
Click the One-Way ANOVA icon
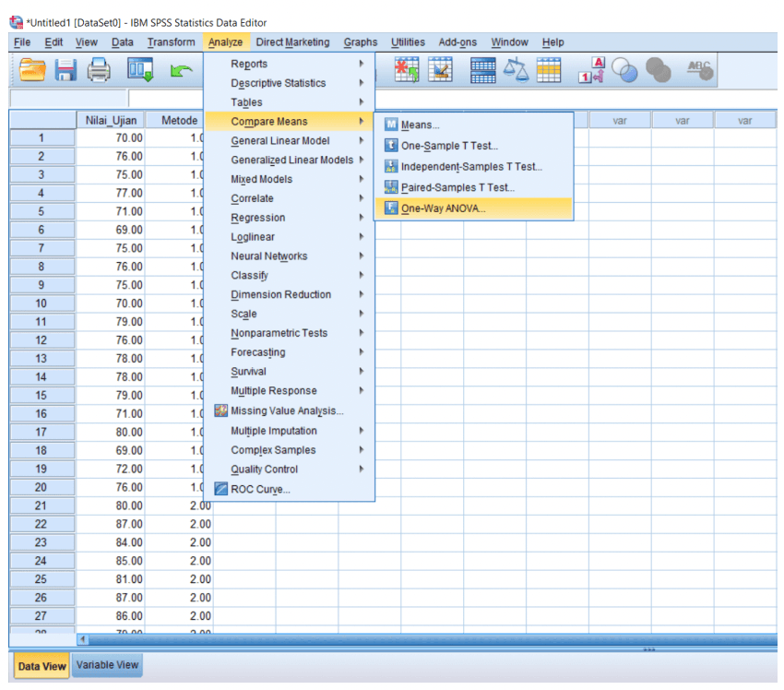(x=391, y=208)
